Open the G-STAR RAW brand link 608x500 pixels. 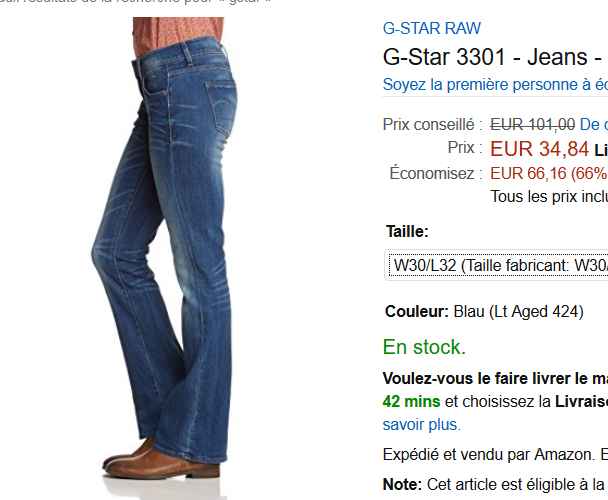[x=432, y=28]
